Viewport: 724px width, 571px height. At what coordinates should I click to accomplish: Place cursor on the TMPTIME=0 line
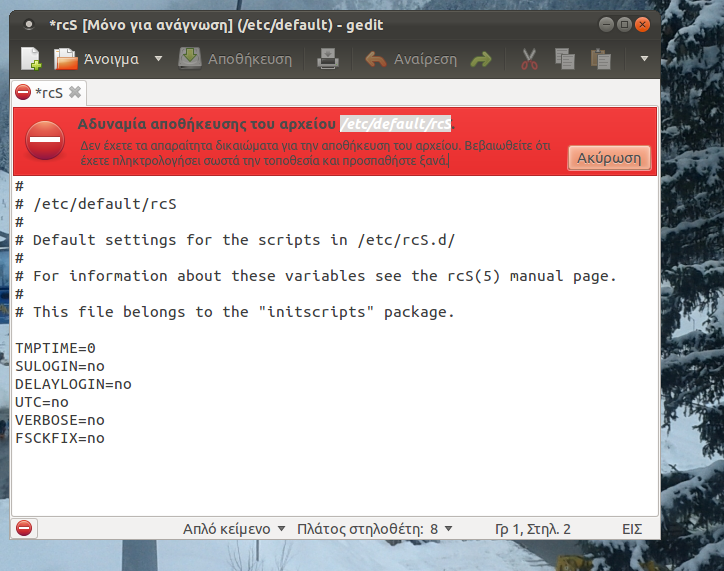[x=55, y=348]
